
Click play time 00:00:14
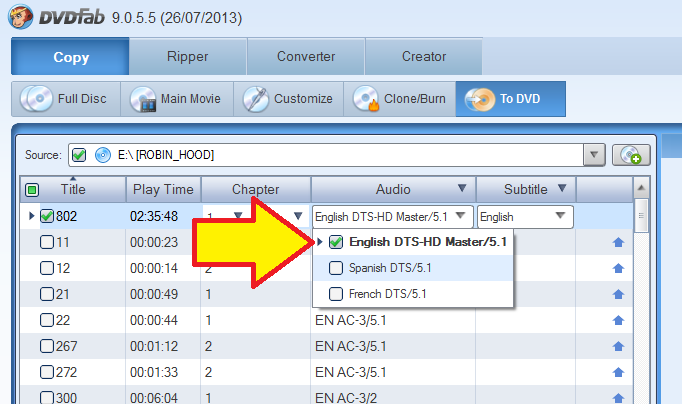154,268
